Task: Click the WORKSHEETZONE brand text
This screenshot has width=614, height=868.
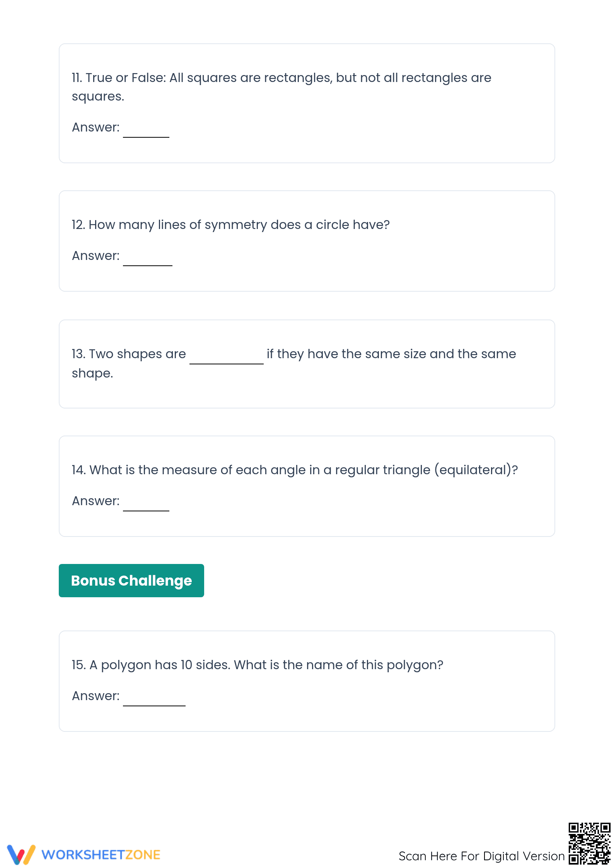Action: pos(101,855)
